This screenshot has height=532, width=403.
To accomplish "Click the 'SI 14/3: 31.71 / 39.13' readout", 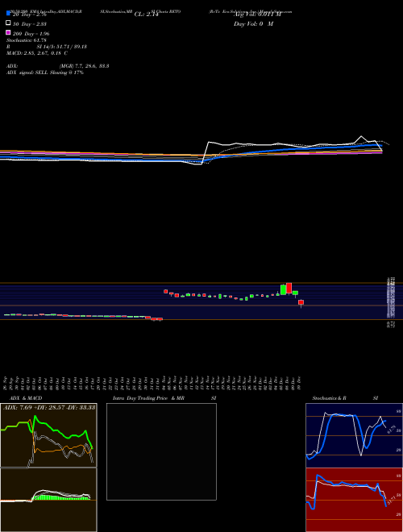I will tap(62, 47).
